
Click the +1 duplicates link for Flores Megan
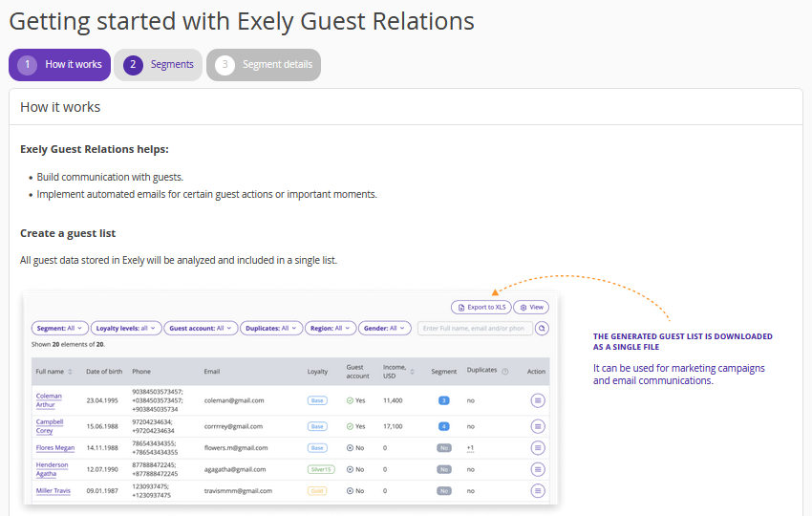tap(470, 447)
